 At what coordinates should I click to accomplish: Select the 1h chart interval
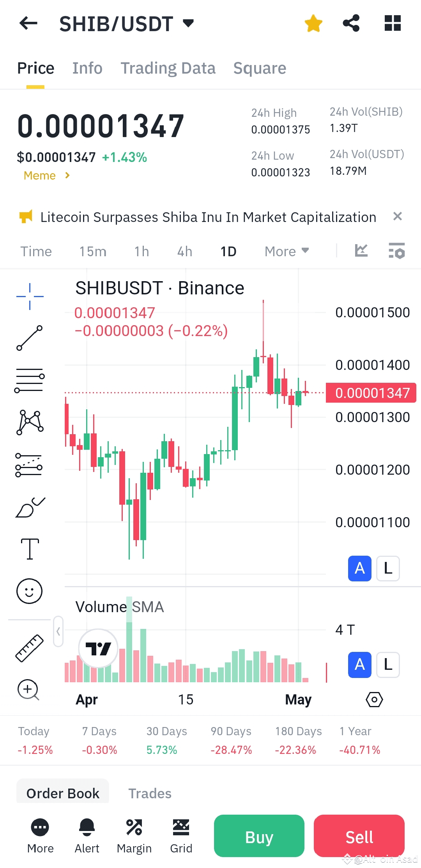click(x=142, y=252)
